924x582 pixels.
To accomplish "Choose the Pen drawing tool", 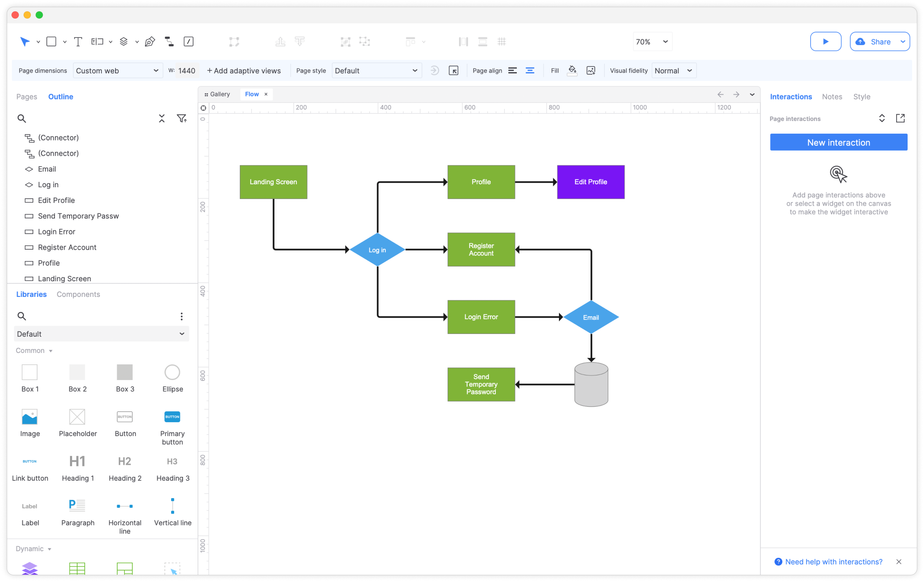I will [150, 41].
